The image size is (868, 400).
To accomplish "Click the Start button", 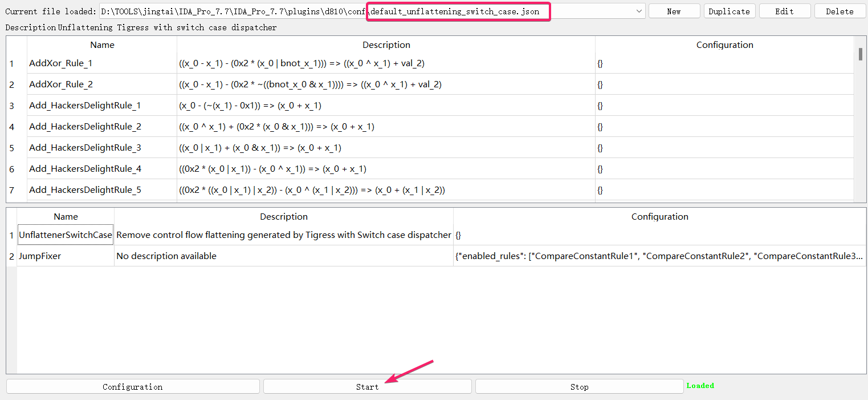I will tap(367, 387).
